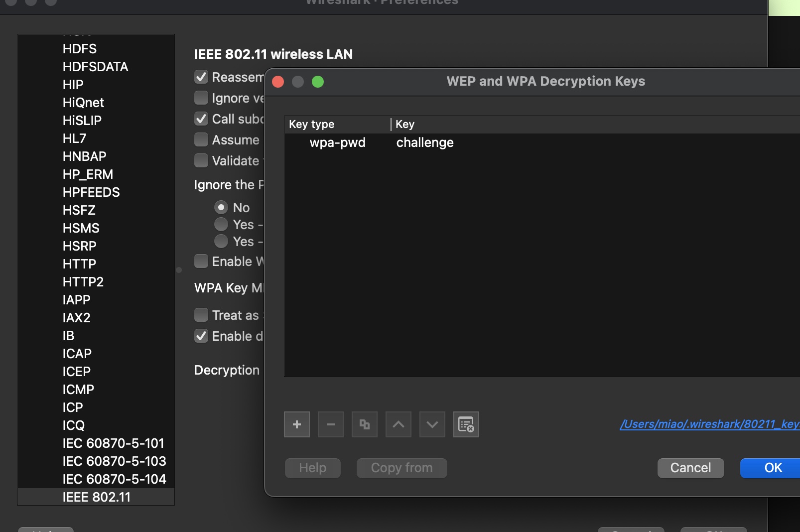800x532 pixels.
Task: Cancel the decryption keys dialog
Action: point(690,468)
